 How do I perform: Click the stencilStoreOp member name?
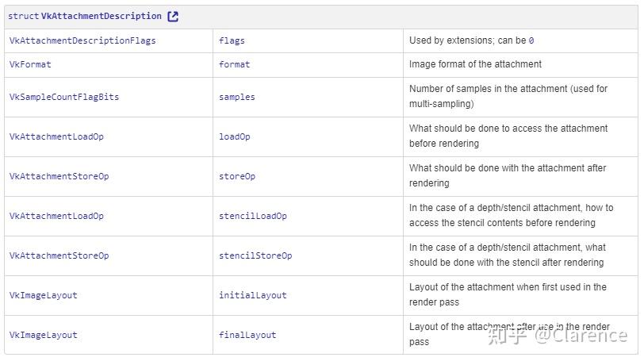(255, 255)
